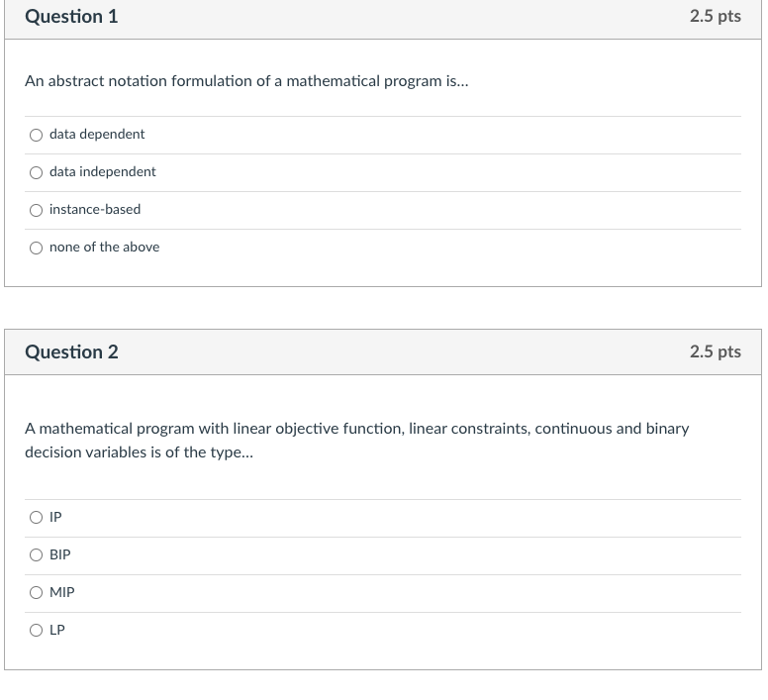
Task: Choose the 'data independent' radio button
Action: 36,172
